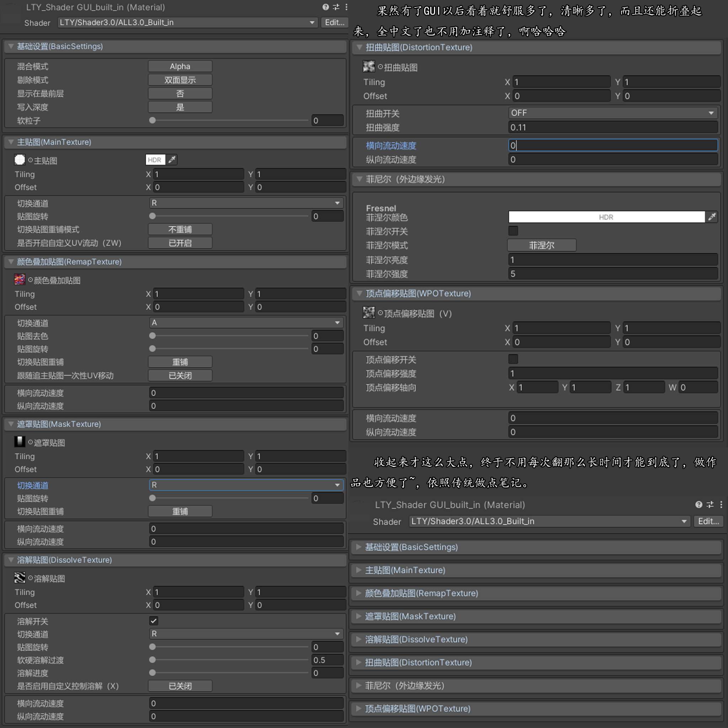Select the 遮罩贴图 texture thumbnail icon
Viewport: 728px width, 728px height.
[20, 441]
